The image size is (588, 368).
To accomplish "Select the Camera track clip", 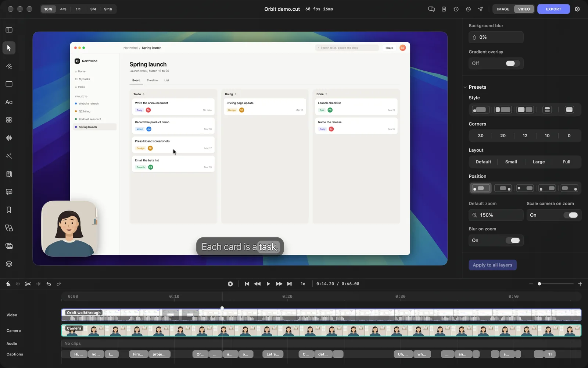I will coord(321,330).
